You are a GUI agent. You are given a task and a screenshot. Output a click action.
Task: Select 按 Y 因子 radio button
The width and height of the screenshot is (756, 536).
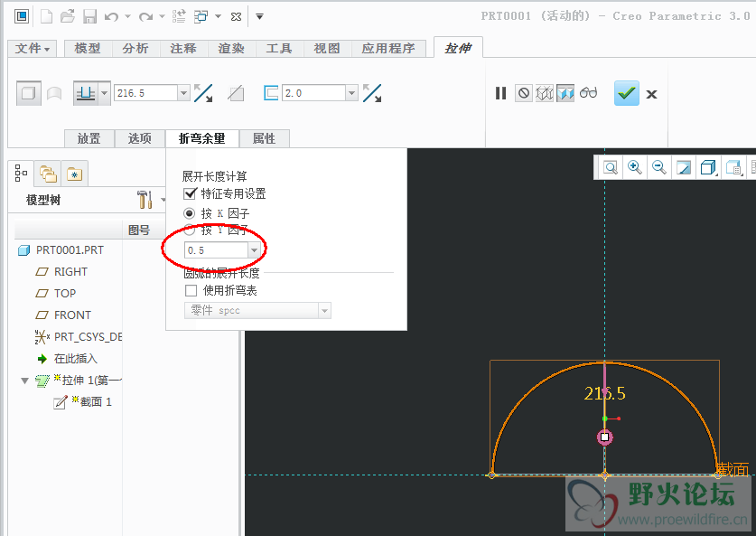pos(190,230)
